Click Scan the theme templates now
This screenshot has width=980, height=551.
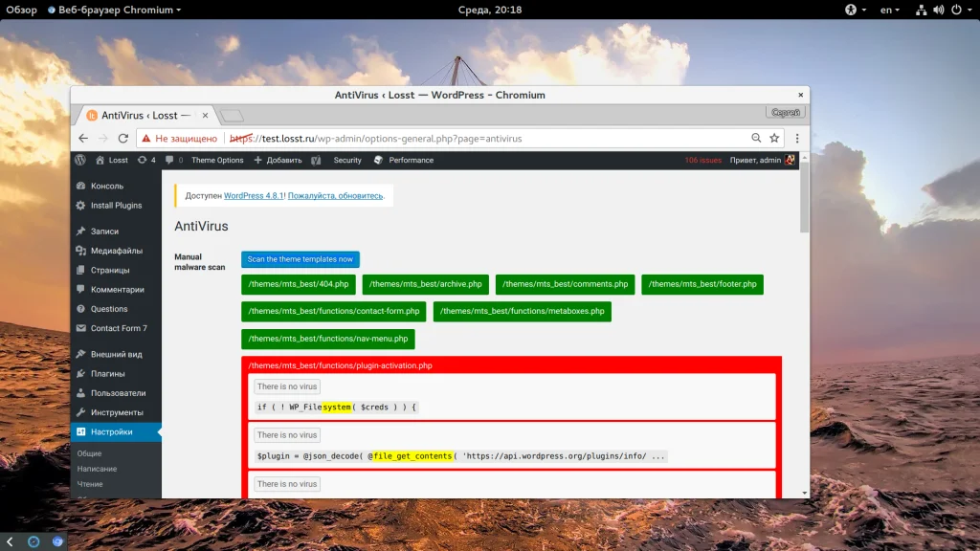click(300, 259)
